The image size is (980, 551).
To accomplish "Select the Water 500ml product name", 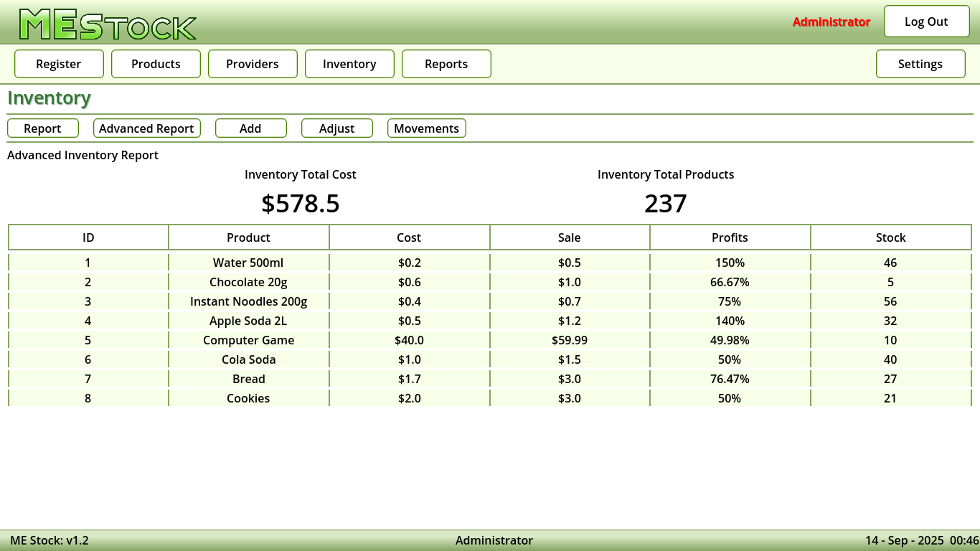I will [x=248, y=263].
